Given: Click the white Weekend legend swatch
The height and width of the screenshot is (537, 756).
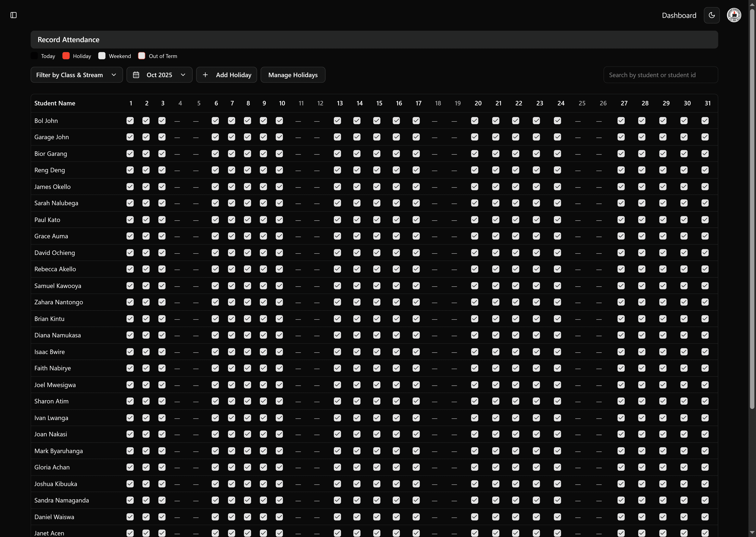Looking at the screenshot, I should point(102,56).
